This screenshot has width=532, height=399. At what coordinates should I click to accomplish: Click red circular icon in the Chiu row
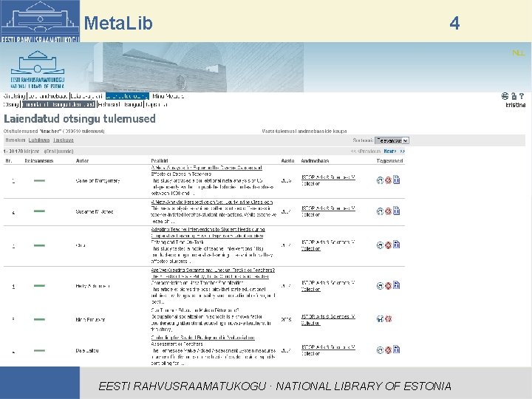[x=388, y=245]
